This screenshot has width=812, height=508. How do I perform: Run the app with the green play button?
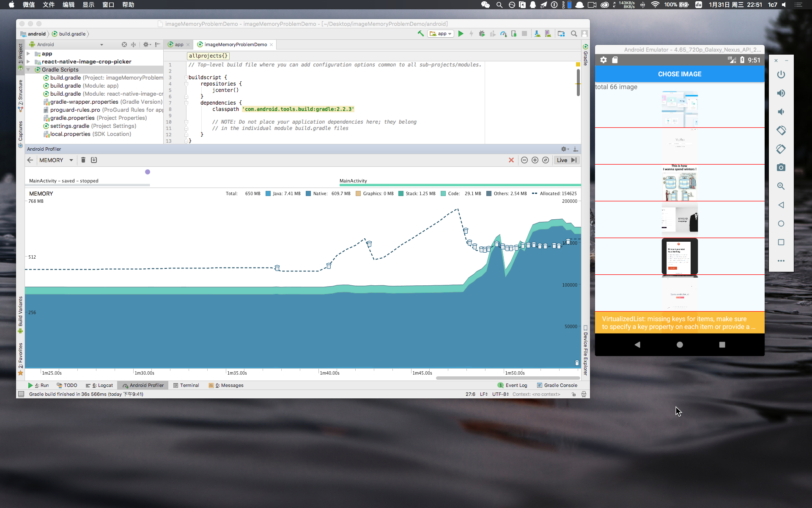coord(461,33)
